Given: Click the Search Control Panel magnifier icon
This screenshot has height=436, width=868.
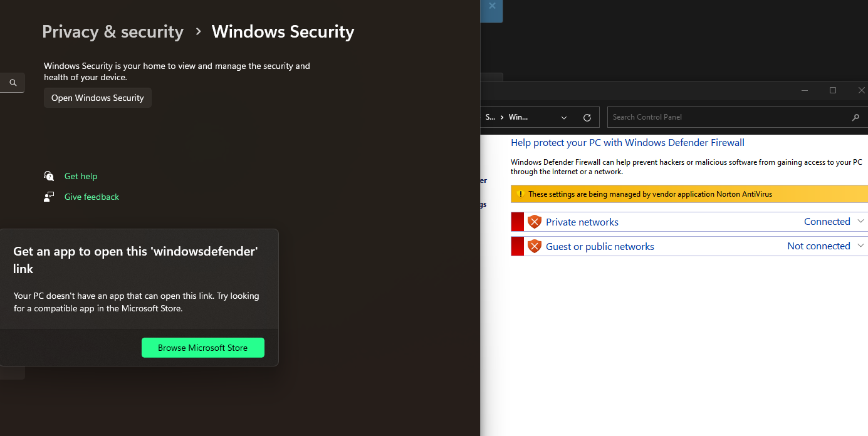Looking at the screenshot, I should tap(855, 117).
